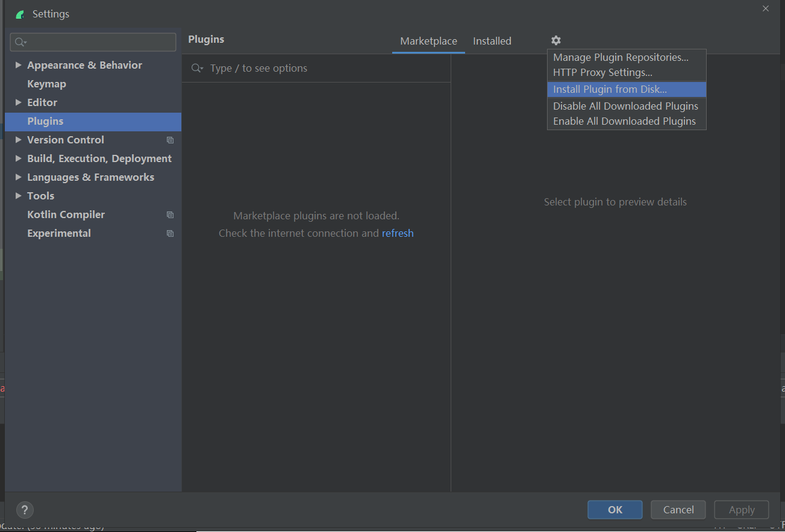Click the indicator icon beside Experimental
Screen dimensions: 785x532
click(169, 233)
